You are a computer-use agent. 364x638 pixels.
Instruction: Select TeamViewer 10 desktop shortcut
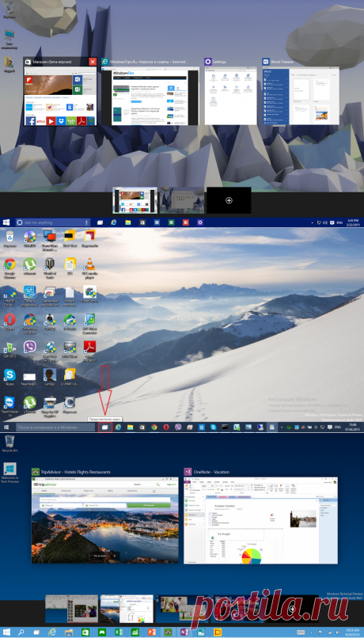coord(9,405)
